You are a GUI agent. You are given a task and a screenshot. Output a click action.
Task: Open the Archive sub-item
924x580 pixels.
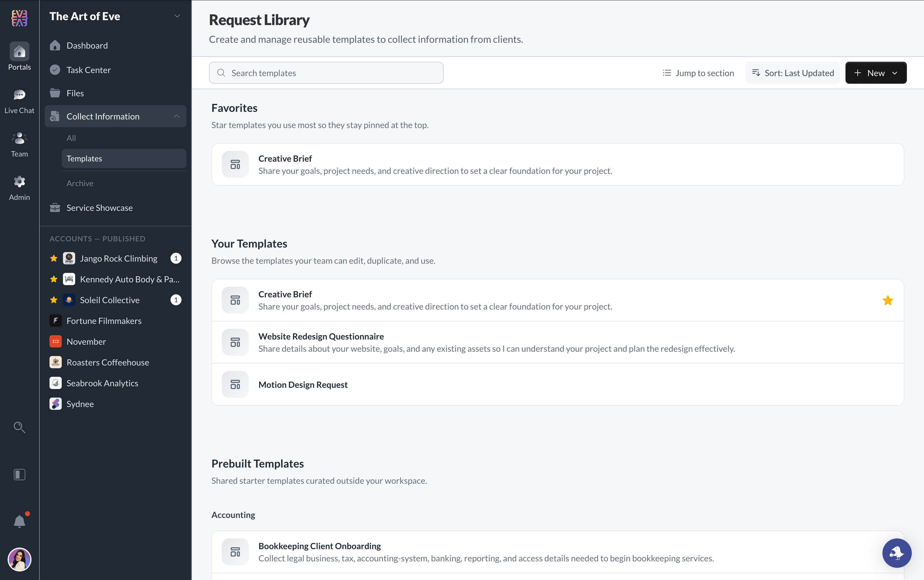click(x=124, y=183)
